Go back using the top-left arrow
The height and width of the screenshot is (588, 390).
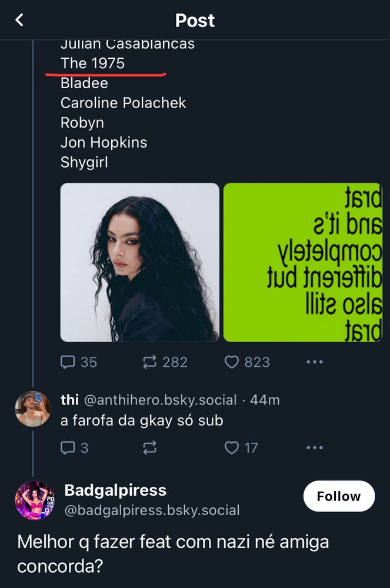(x=19, y=21)
